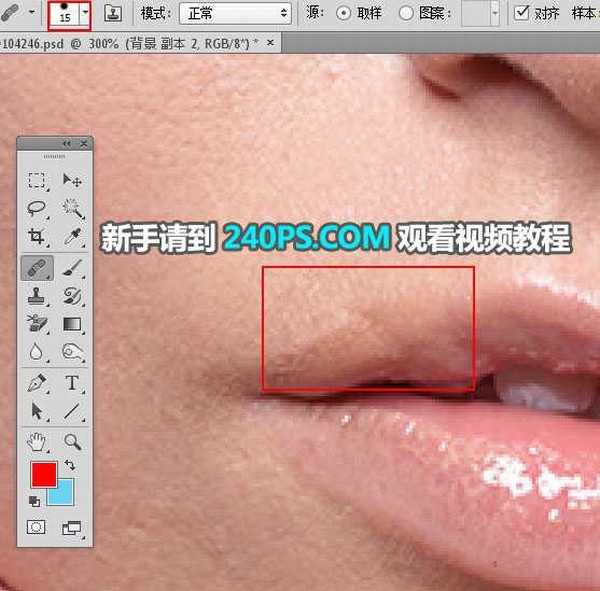Select the Pen tool
Screen dimensions: 600x591
37,383
